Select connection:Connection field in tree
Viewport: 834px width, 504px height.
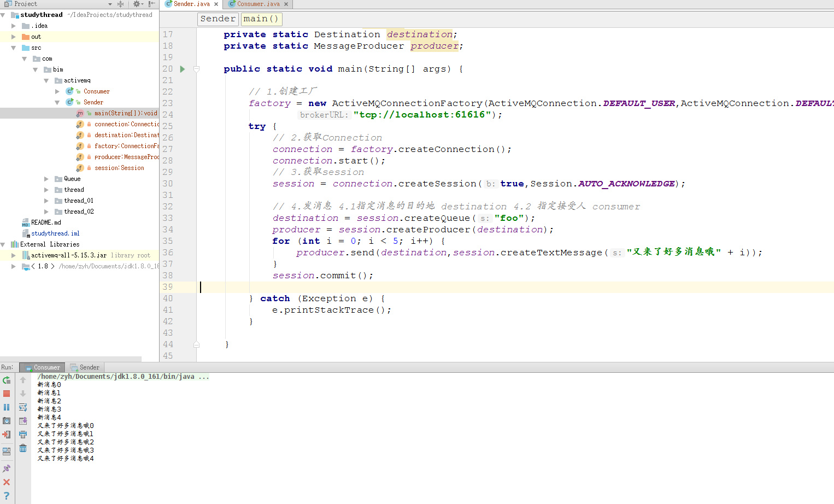pyautogui.click(x=127, y=124)
